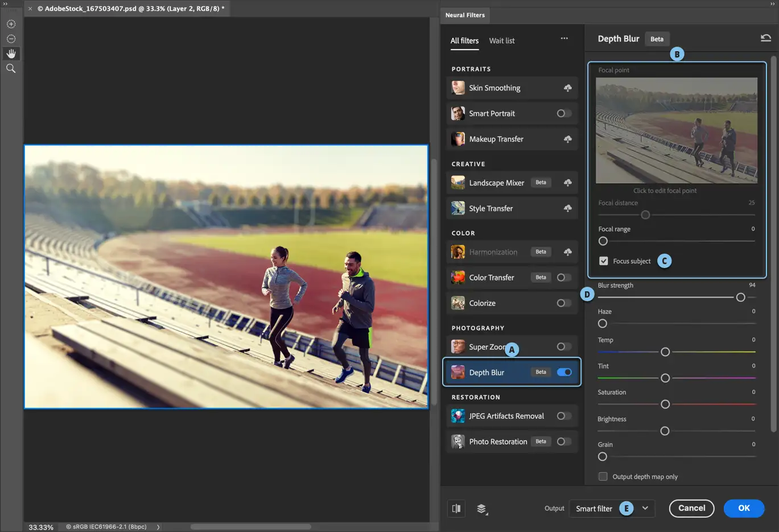Select the Zoom magnifier tool
The height and width of the screenshot is (532, 779).
coord(11,68)
